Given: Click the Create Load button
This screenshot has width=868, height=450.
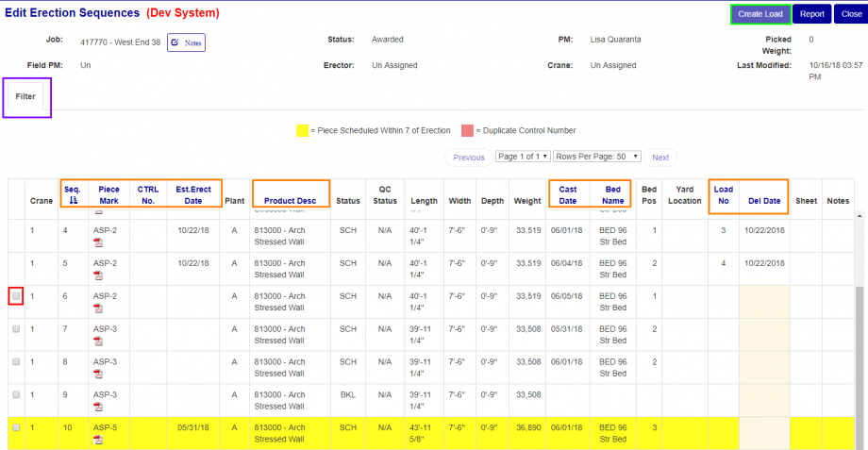Looking at the screenshot, I should pos(760,14).
